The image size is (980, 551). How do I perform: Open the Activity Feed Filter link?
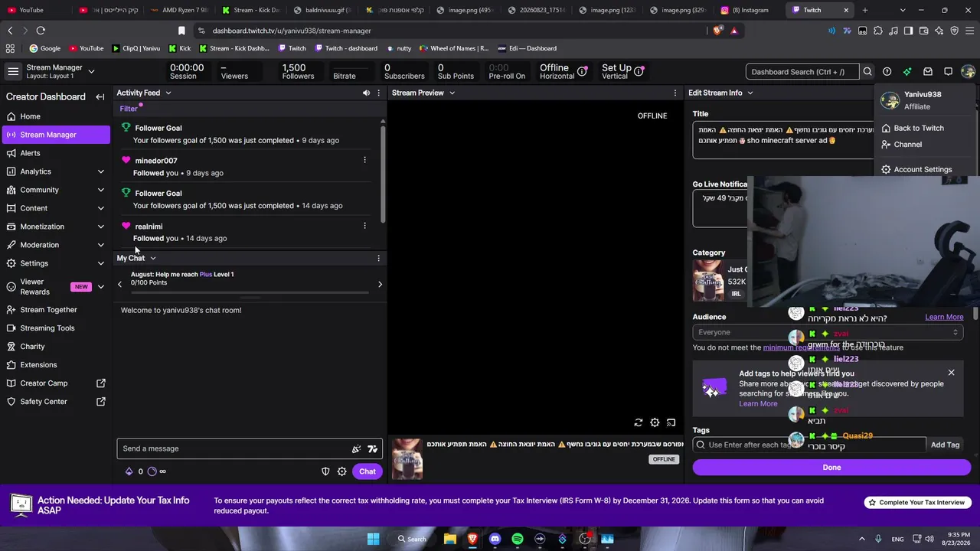coord(129,109)
